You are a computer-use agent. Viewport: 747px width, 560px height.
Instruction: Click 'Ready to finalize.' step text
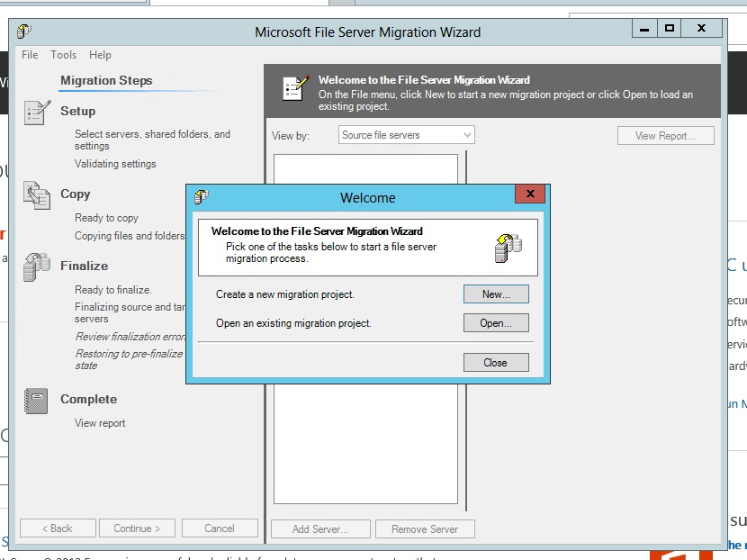[112, 290]
